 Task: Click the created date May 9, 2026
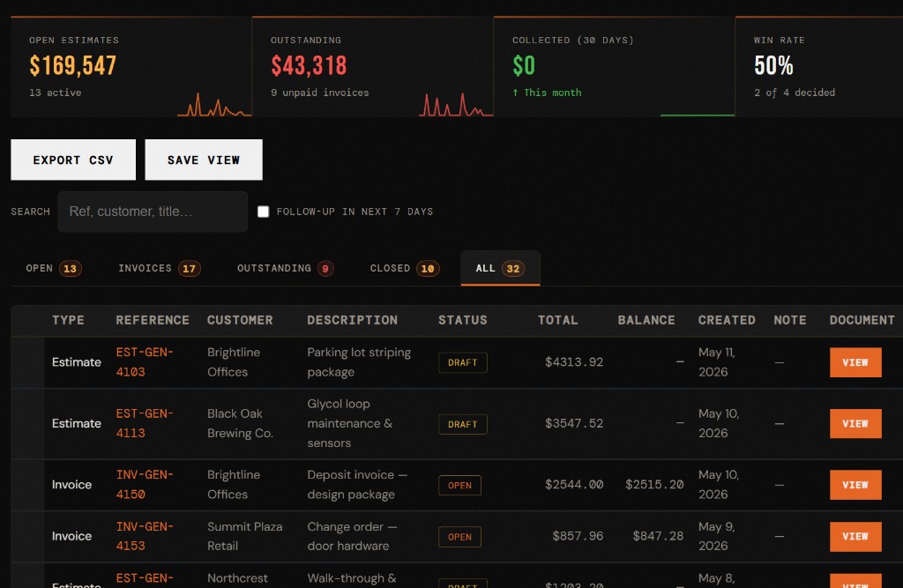[716, 536]
